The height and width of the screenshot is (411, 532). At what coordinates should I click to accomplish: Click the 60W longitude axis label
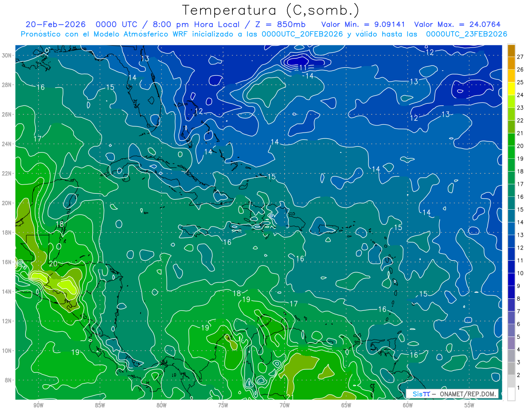[x=408, y=405]
